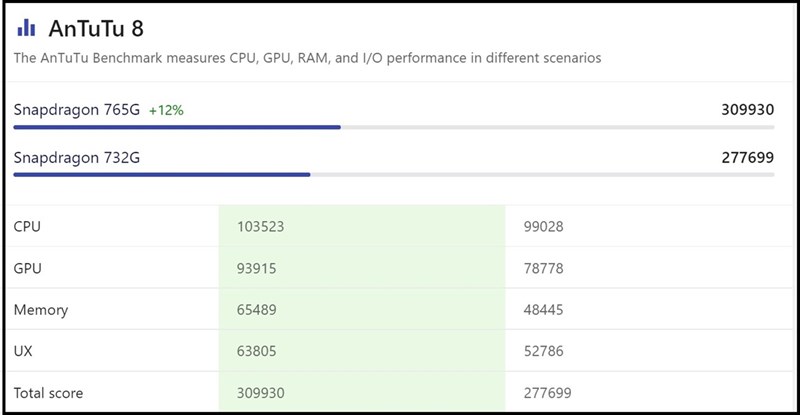800x415 pixels.
Task: Click the Snapdragon 765G score bar
Action: click(177, 127)
